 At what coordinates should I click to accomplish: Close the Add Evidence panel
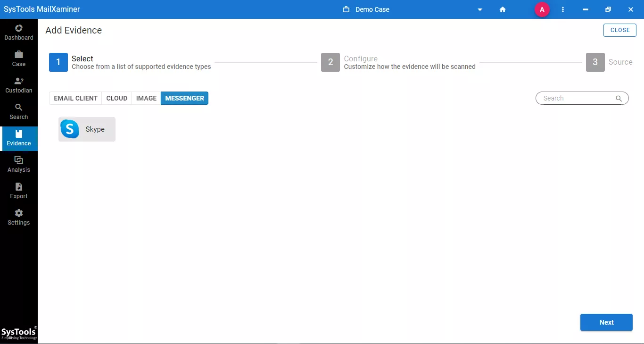[x=620, y=30]
